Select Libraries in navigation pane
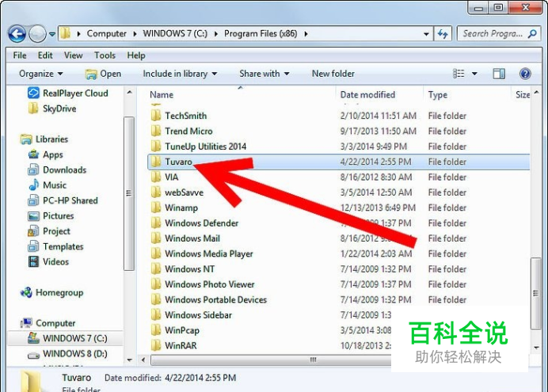This screenshot has width=548, height=392. tap(44, 139)
